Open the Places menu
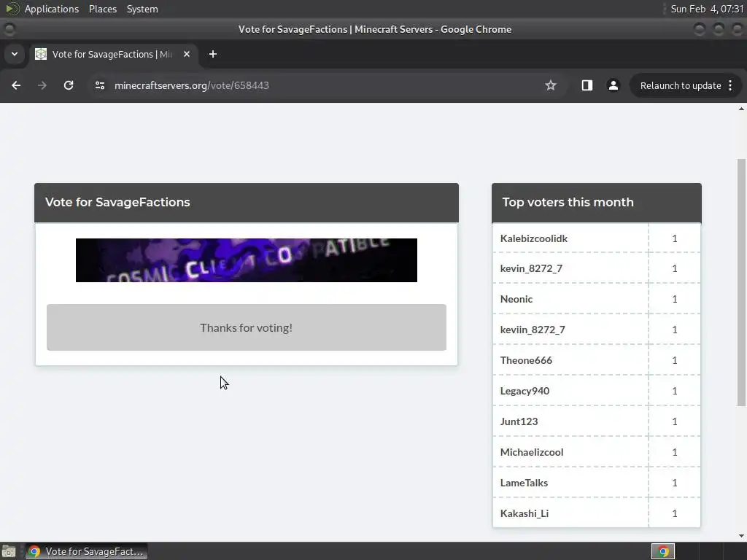The image size is (747, 560). point(102,9)
